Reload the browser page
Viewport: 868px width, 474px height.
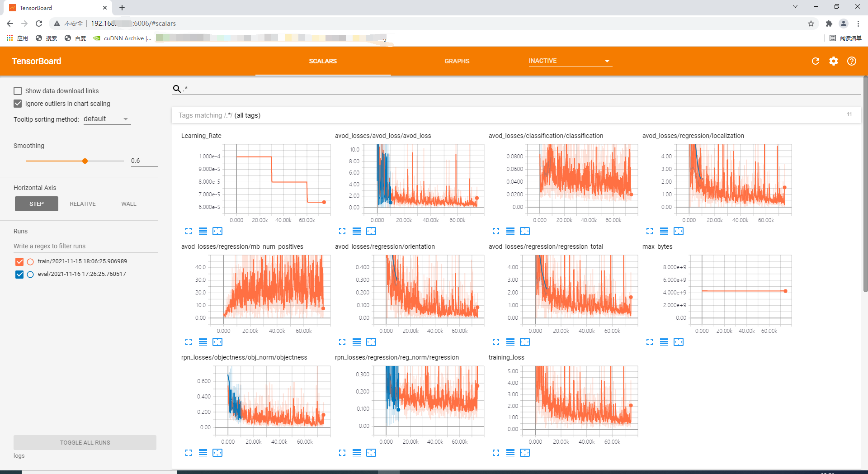click(x=39, y=24)
